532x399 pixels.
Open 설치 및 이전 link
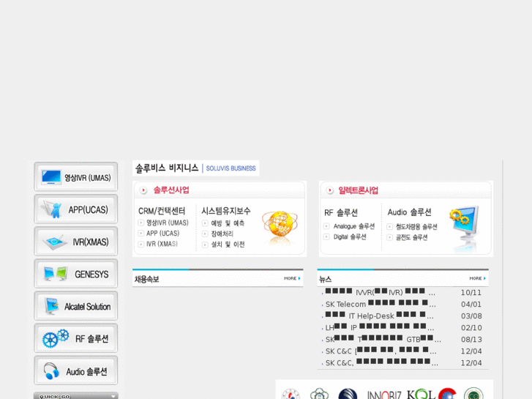[228, 245]
